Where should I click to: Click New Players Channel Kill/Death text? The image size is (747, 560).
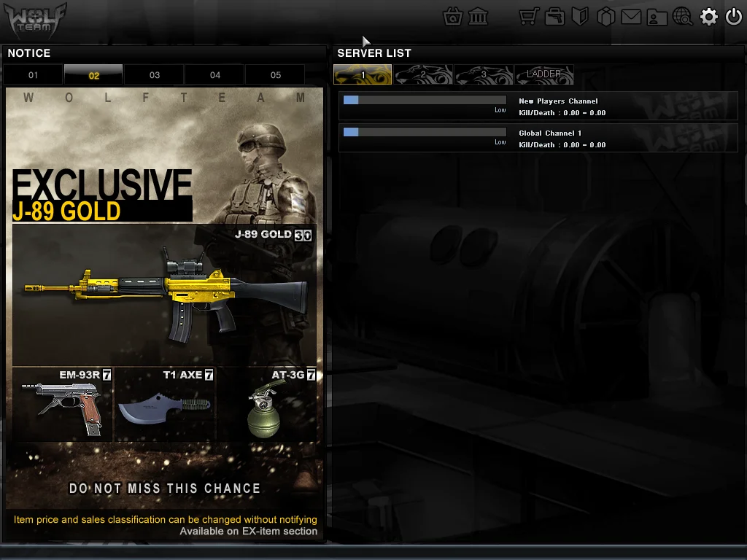click(562, 113)
